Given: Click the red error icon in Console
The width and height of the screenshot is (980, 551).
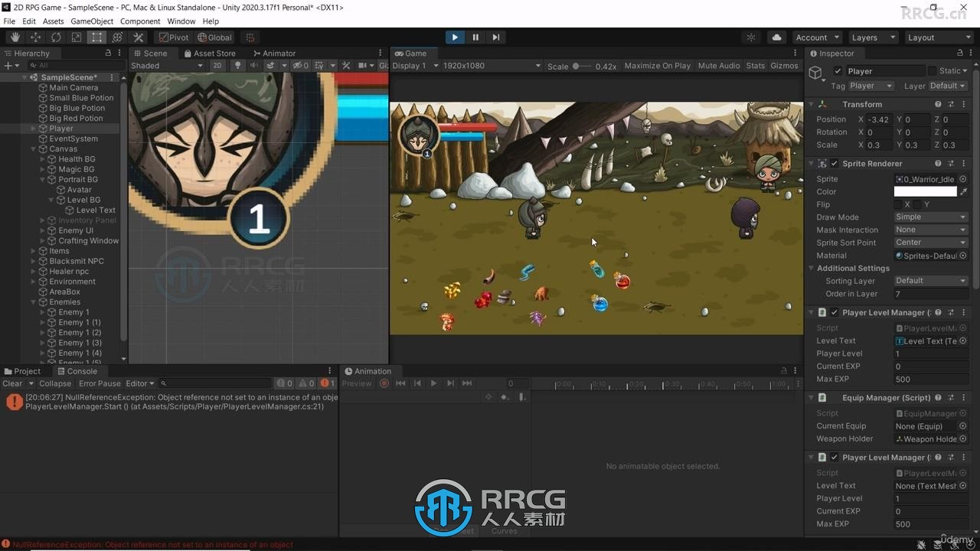Looking at the screenshot, I should (14, 402).
